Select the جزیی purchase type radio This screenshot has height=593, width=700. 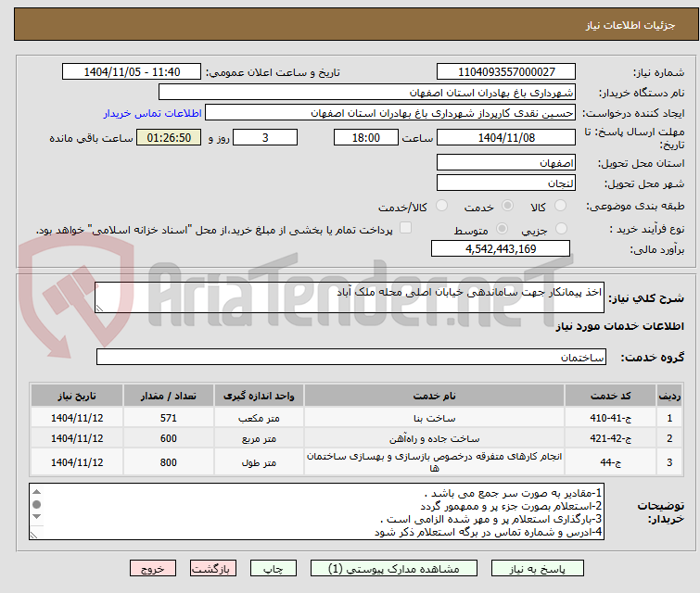pyautogui.click(x=561, y=229)
